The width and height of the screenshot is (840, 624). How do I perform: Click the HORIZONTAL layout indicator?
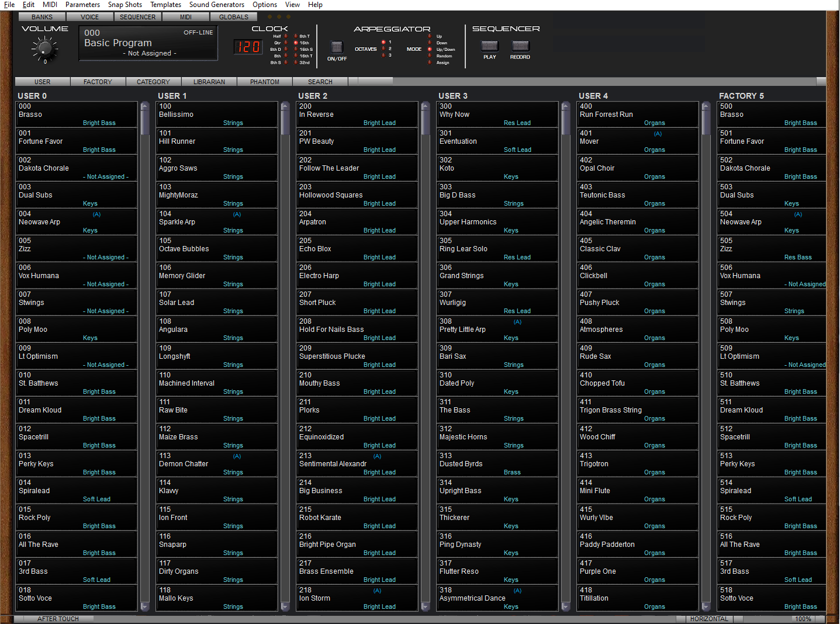(x=708, y=619)
